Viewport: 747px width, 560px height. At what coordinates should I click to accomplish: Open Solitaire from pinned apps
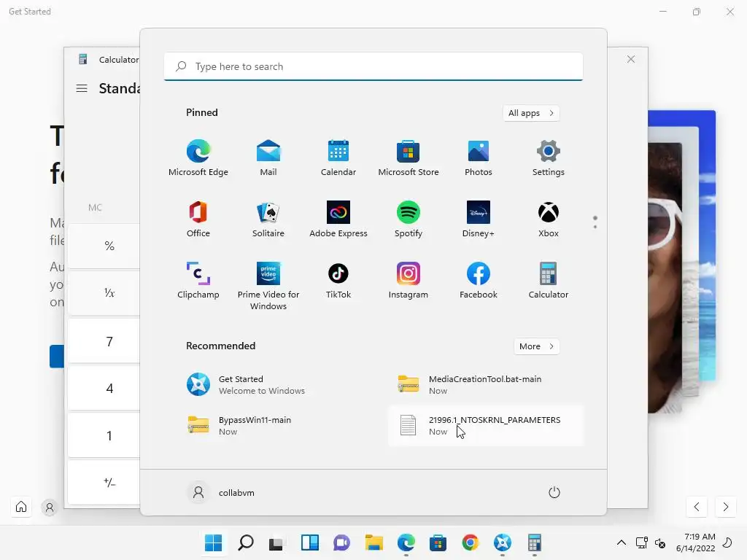[x=268, y=219]
